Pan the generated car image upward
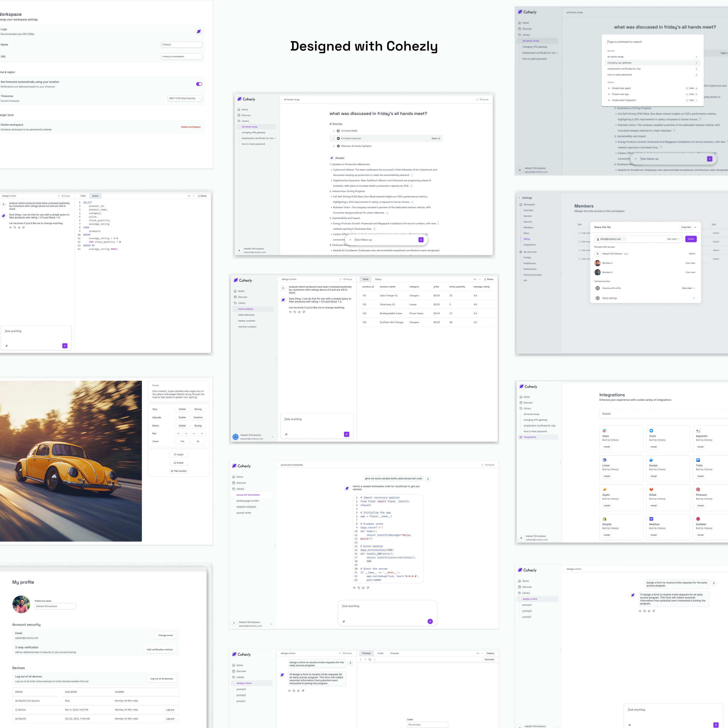This screenshot has height=728, width=728. pos(178,433)
